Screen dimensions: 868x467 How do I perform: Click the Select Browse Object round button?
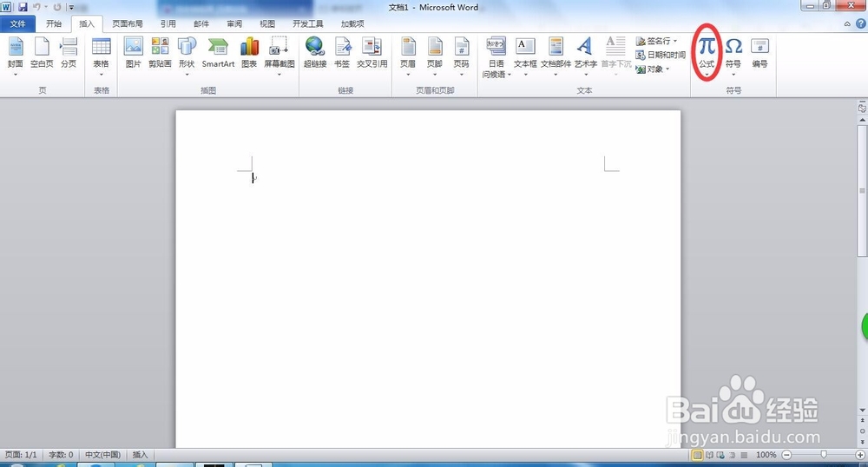pos(862,431)
